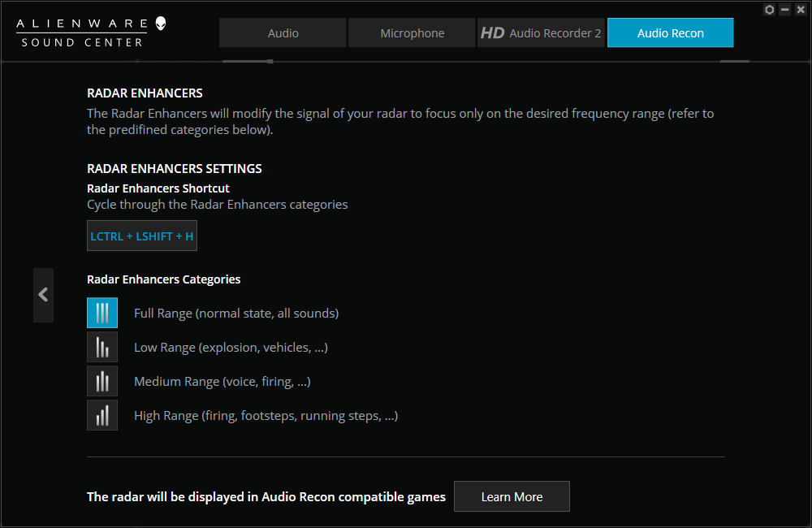
Task: Click the "Low Range (explosion, vehicles, ...)" label
Action: [x=231, y=347]
